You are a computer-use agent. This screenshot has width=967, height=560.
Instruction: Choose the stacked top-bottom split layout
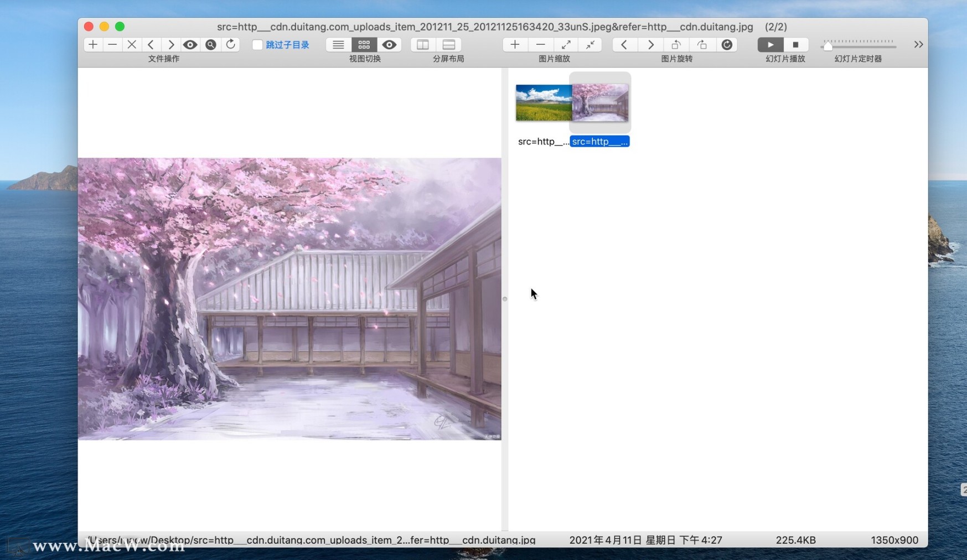point(449,45)
